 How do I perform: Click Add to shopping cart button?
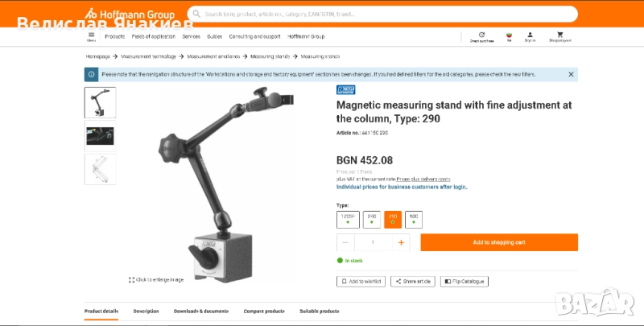[x=499, y=242]
